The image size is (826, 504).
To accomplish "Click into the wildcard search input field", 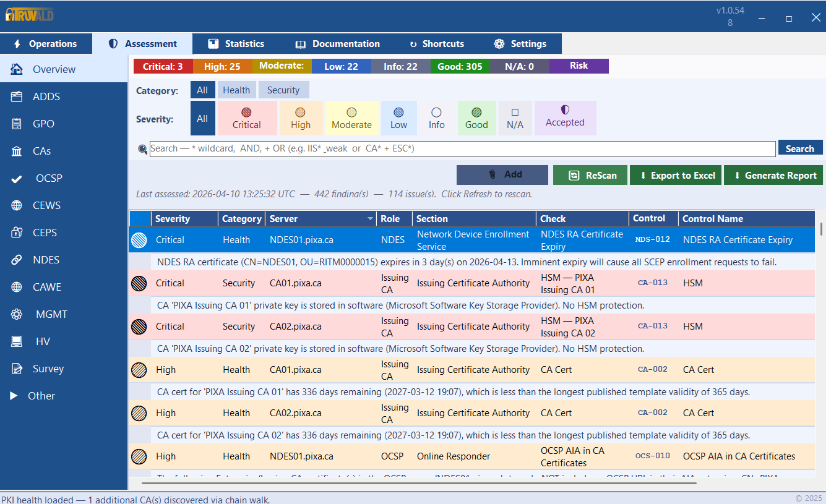I will click(462, 149).
